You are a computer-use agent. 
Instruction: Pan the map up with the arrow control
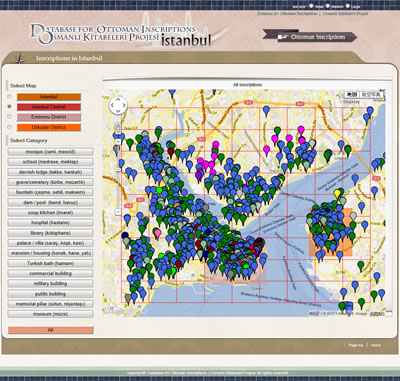(118, 100)
